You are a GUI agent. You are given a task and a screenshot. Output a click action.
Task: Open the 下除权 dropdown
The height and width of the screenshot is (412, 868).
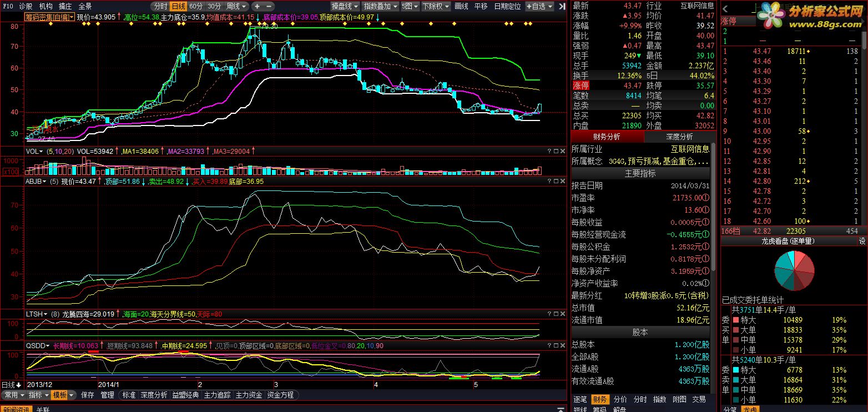[436, 6]
